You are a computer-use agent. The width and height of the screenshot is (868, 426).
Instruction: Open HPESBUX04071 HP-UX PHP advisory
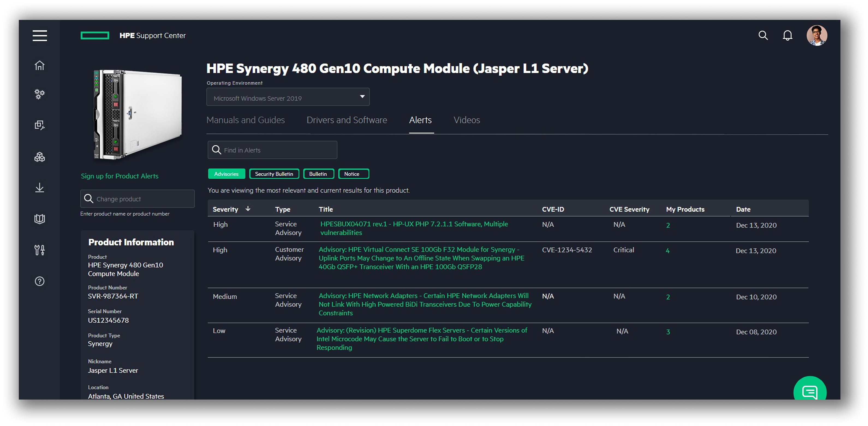tap(414, 228)
